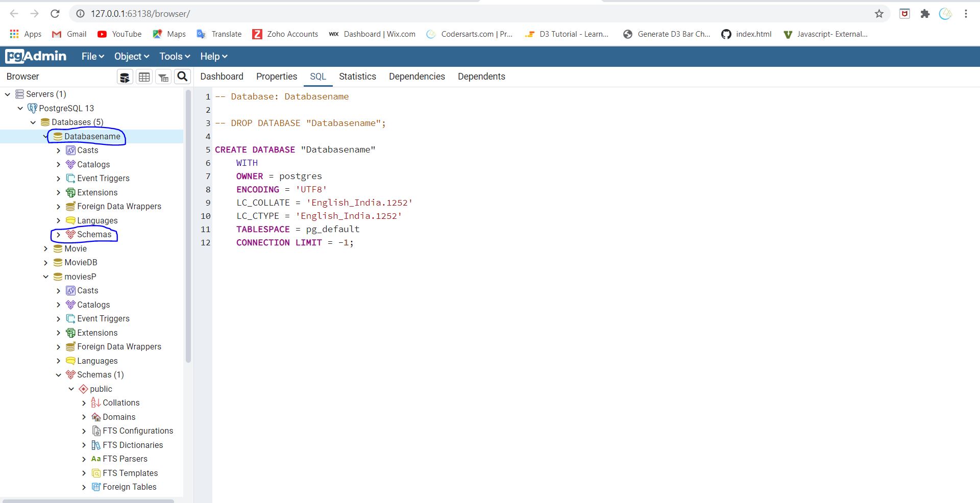Click the CREATE DATABASE line in SQL
Viewport: 980px width, 503px height.
point(295,149)
